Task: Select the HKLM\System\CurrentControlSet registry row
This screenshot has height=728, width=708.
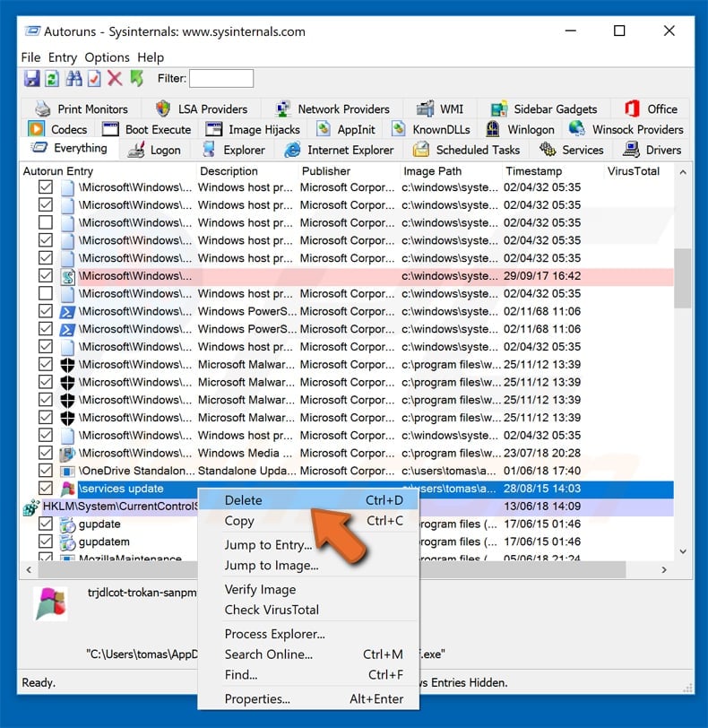Action: [348, 506]
